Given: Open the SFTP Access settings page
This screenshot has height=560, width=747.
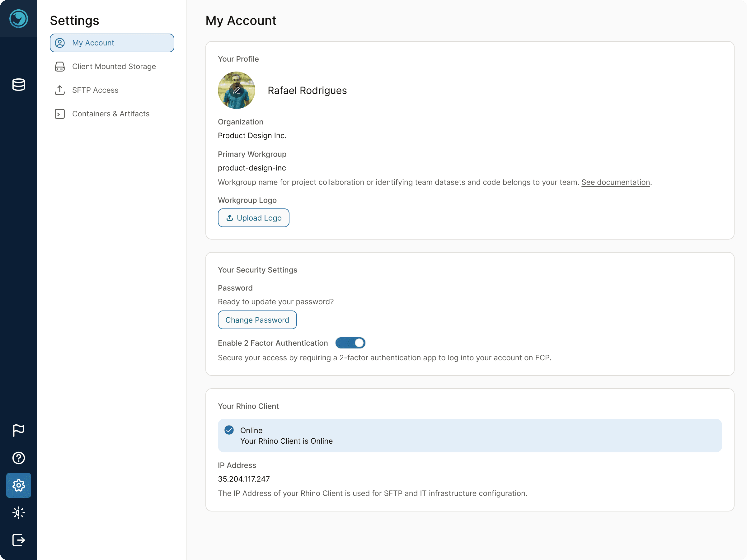Looking at the screenshot, I should (112, 90).
